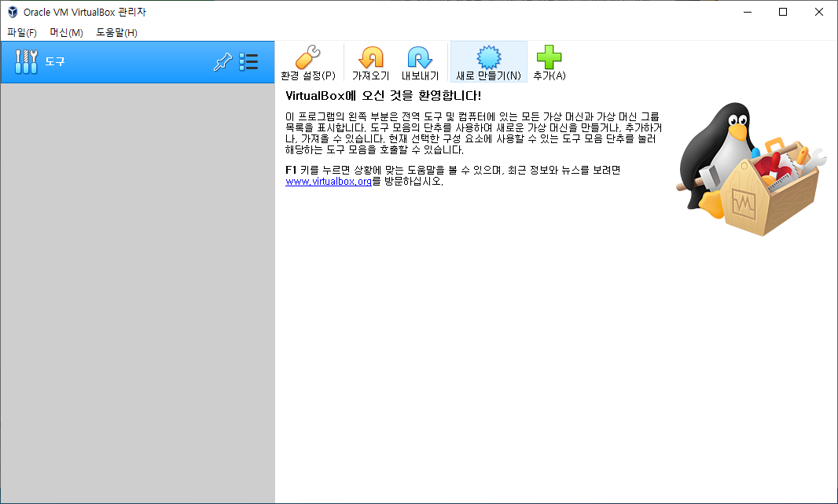Visit the www.virtualbox.org link
Screen dimensions: 838x504
pyautogui.click(x=328, y=181)
